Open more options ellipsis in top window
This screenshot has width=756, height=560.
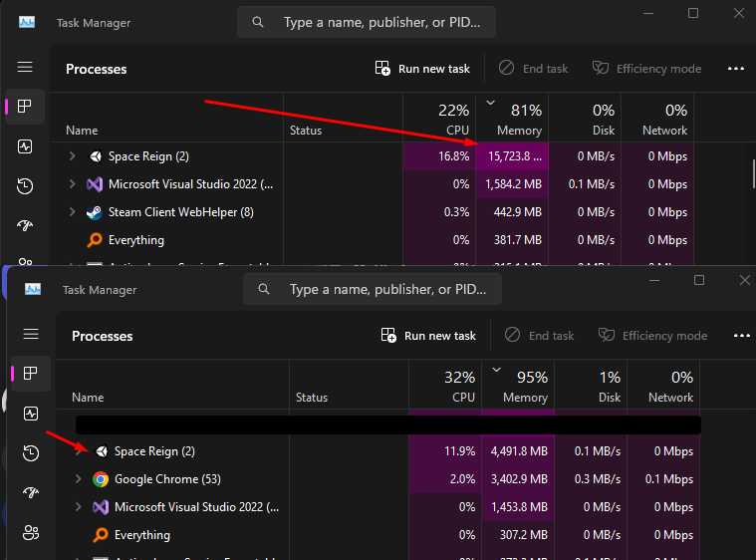[x=736, y=69]
